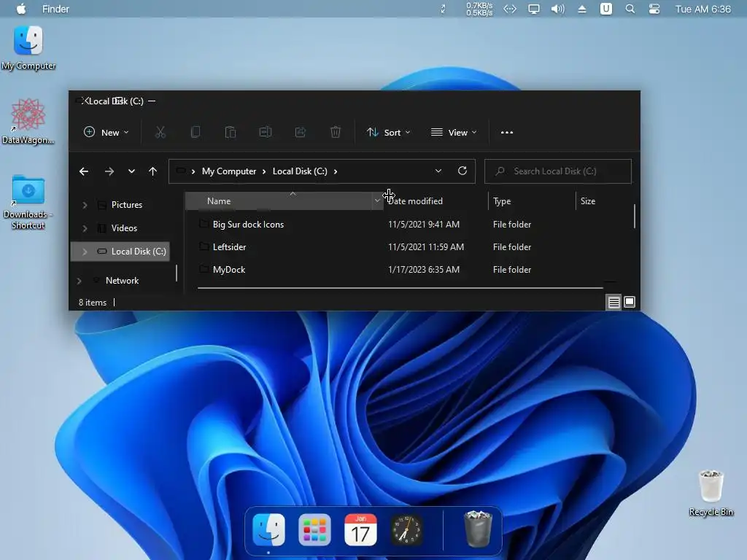The height and width of the screenshot is (560, 747).
Task: Expand the Local Disk (C:) tree node
Action: tap(85, 252)
